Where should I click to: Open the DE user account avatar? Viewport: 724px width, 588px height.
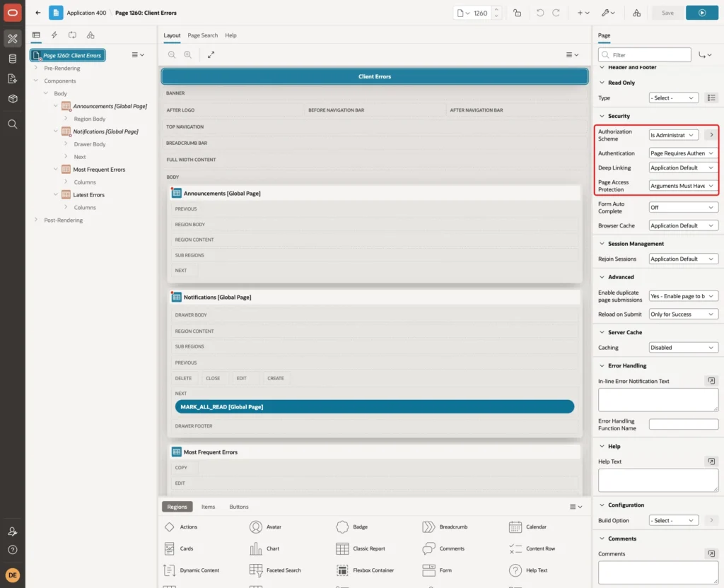coord(13,575)
